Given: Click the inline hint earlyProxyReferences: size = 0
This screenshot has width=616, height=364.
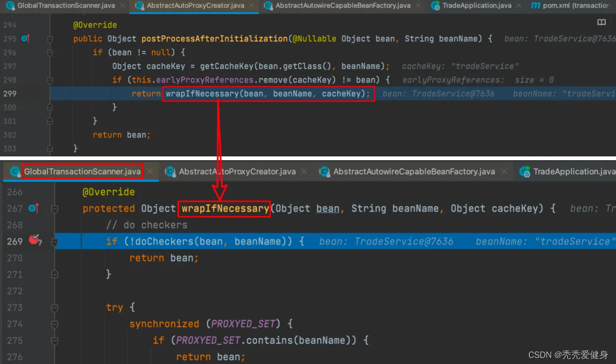Looking at the screenshot, I should 478,80.
